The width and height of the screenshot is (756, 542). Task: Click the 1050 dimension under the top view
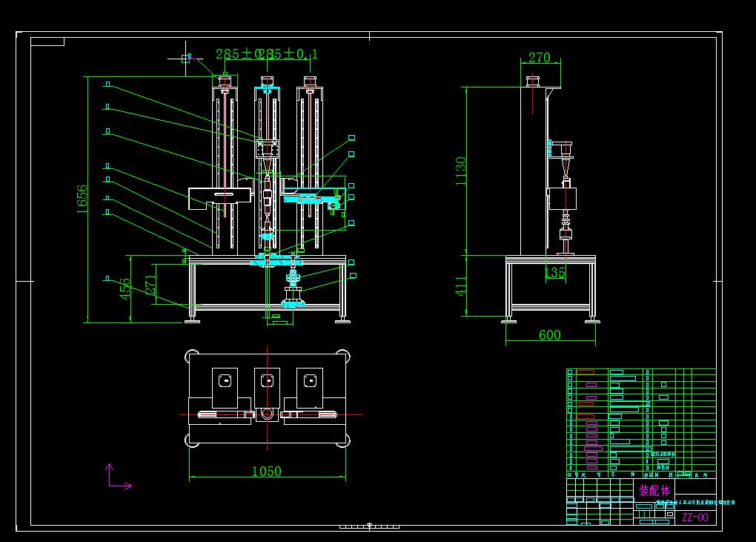[268, 471]
